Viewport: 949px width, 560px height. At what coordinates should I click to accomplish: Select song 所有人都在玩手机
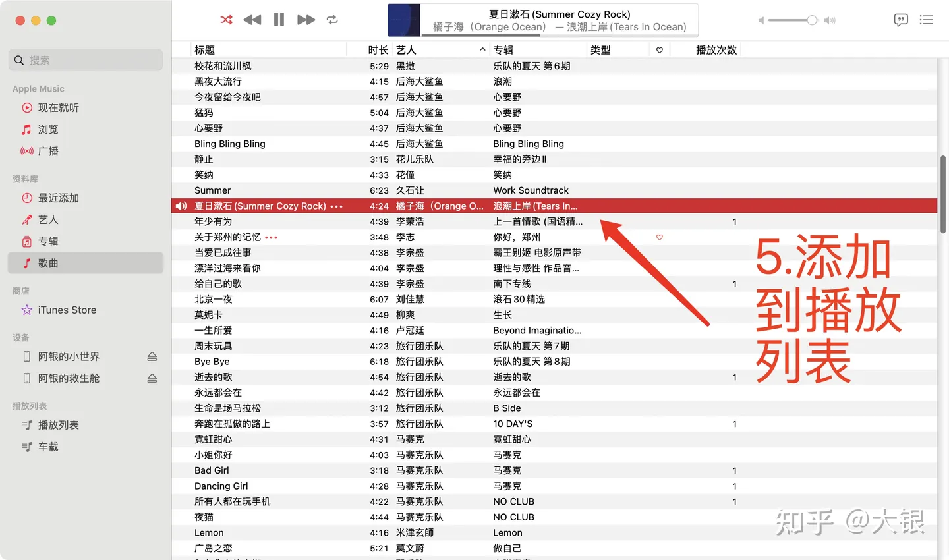pos(232,501)
